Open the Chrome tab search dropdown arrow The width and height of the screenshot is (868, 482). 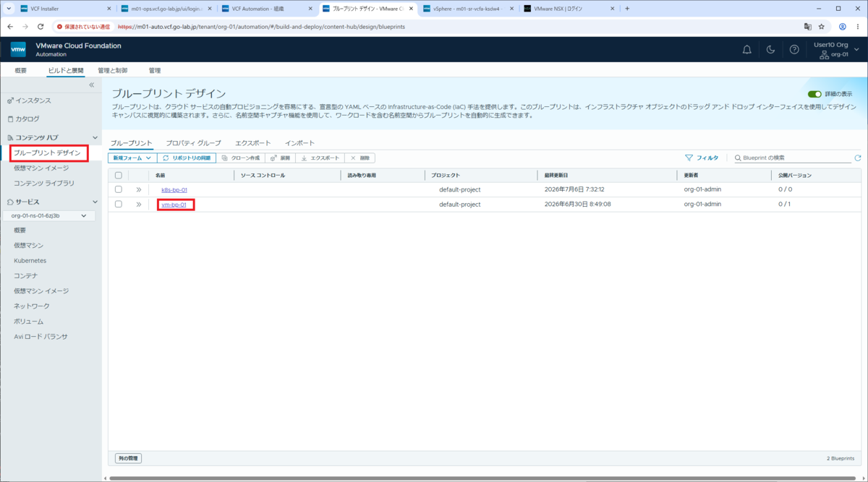pyautogui.click(x=7, y=9)
